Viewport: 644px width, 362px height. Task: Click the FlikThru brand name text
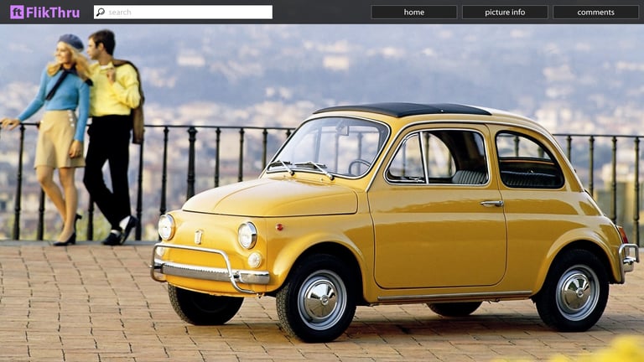click(53, 13)
